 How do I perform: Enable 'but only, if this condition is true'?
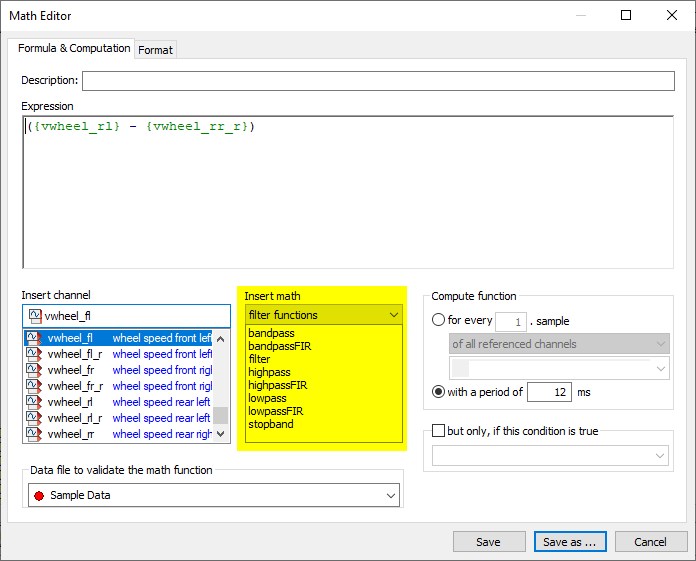click(438, 431)
